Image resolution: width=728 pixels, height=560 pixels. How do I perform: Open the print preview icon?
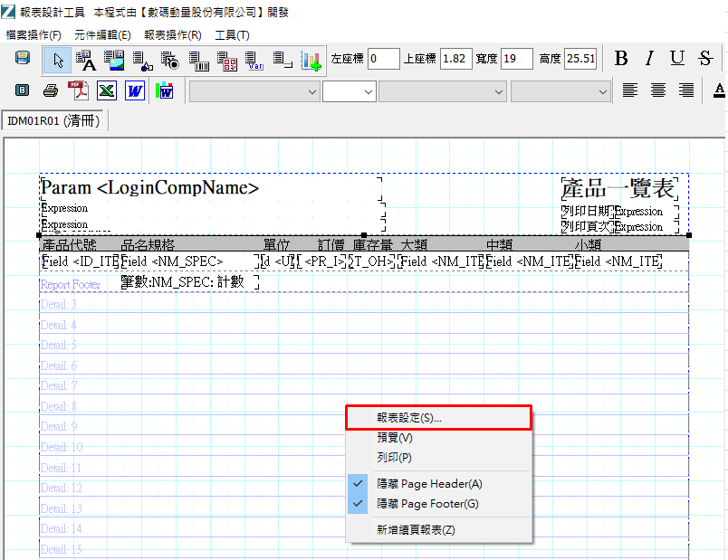point(22,90)
